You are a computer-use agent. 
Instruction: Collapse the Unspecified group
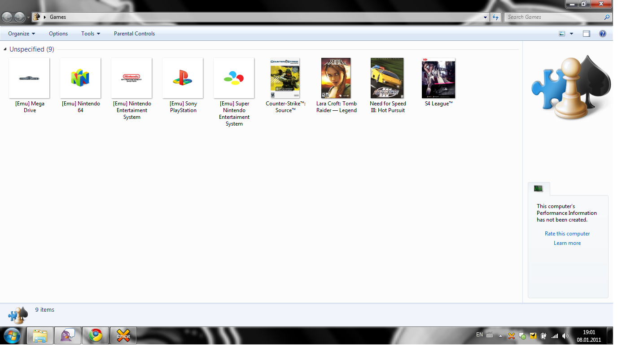point(5,49)
